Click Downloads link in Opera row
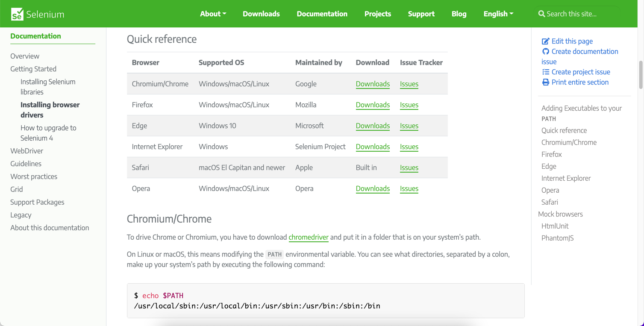This screenshot has height=326, width=644. 373,188
